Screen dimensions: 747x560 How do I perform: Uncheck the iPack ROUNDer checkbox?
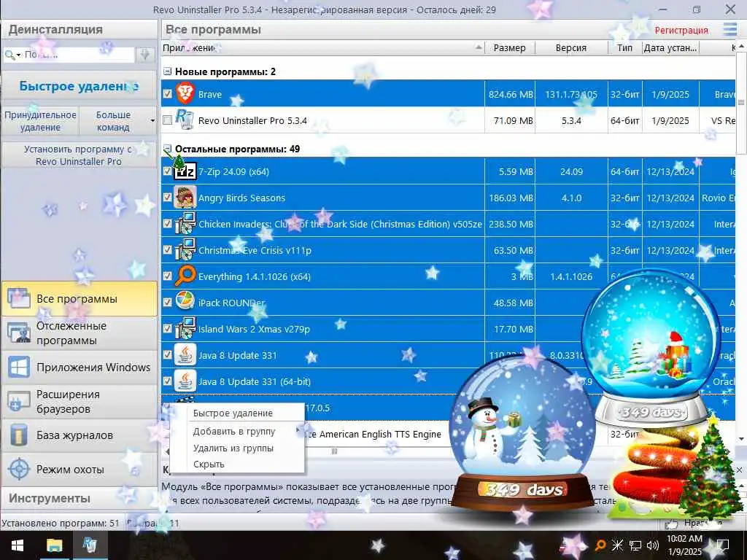click(x=167, y=302)
